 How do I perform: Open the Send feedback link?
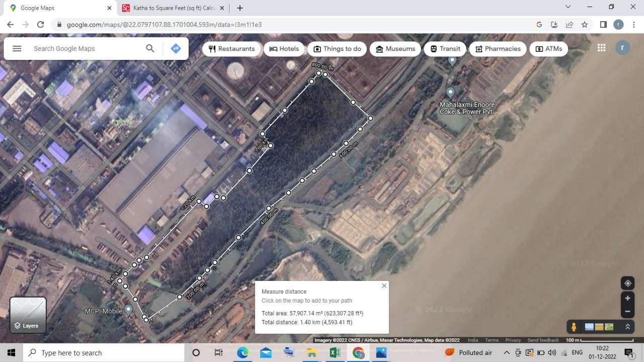[x=543, y=340]
